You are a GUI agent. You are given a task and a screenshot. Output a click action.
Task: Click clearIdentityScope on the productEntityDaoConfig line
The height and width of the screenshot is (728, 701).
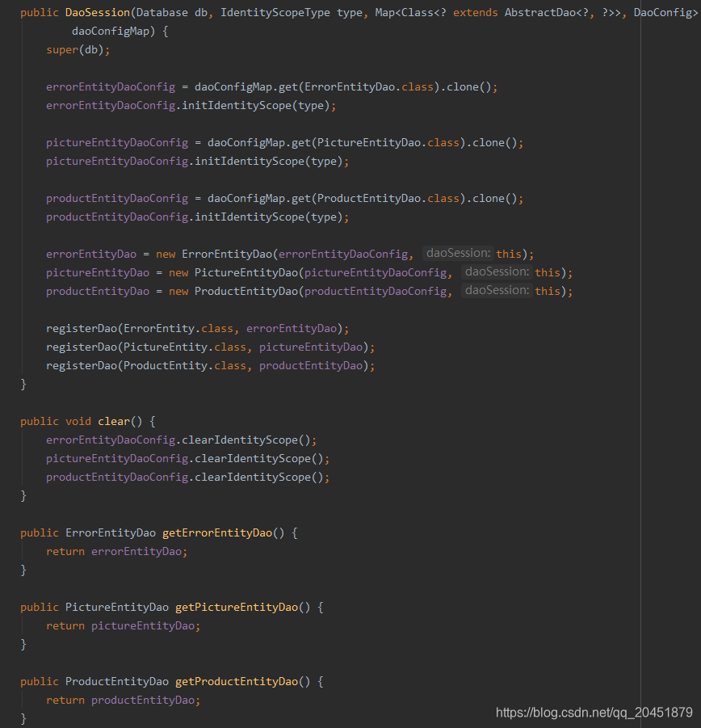coord(253,477)
